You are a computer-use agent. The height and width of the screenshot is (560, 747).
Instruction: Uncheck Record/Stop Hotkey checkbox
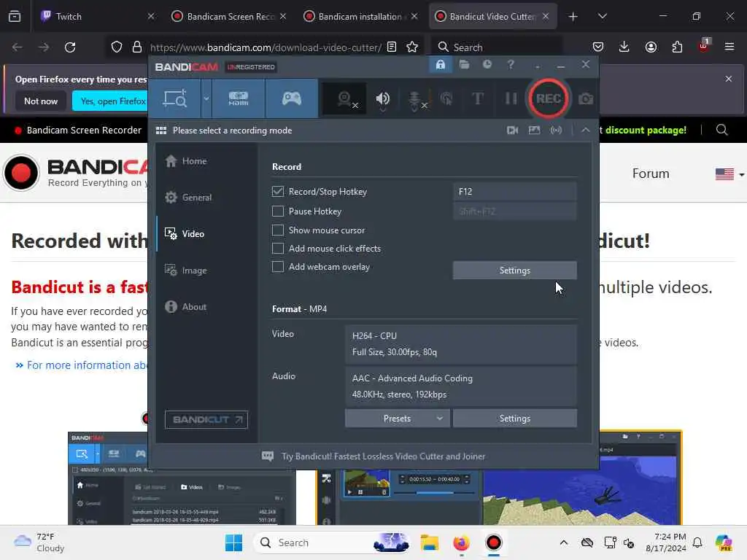click(278, 192)
